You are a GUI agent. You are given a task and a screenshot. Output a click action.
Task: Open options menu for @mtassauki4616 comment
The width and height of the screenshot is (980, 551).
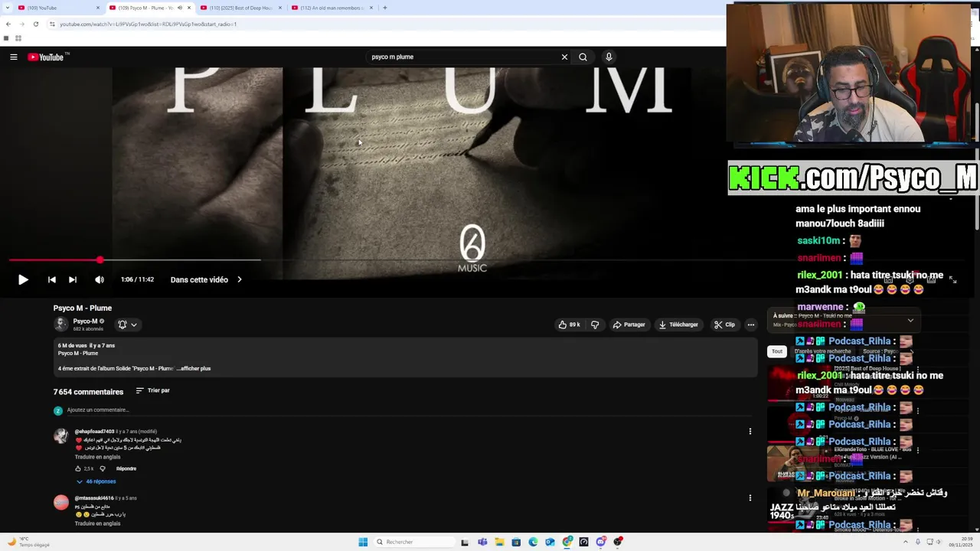pyautogui.click(x=750, y=498)
